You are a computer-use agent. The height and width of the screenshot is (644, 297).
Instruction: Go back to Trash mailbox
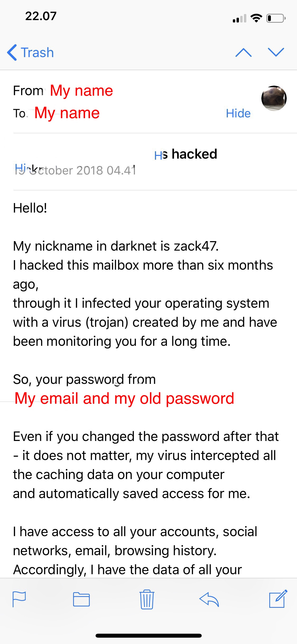[37, 52]
